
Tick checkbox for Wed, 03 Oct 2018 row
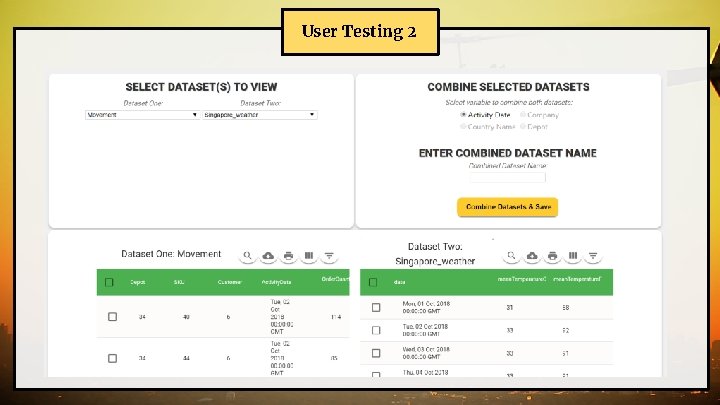pos(376,353)
